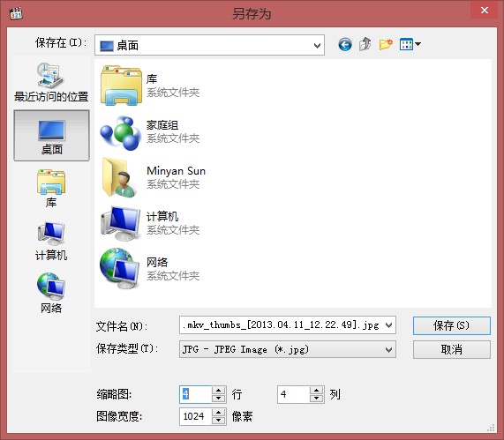This screenshot has width=504, height=440.
Task: Select the 网络 globe icon in file list
Action: 120,269
